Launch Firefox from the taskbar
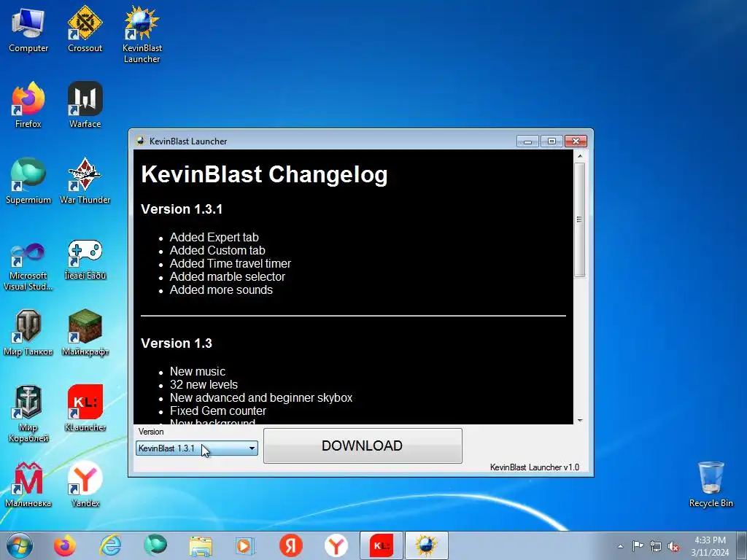The width and height of the screenshot is (747, 560). 65,545
